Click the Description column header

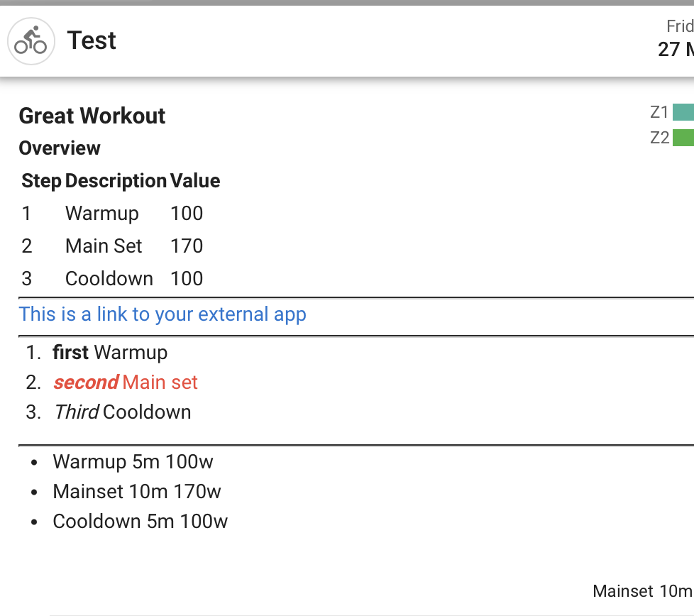click(x=116, y=181)
